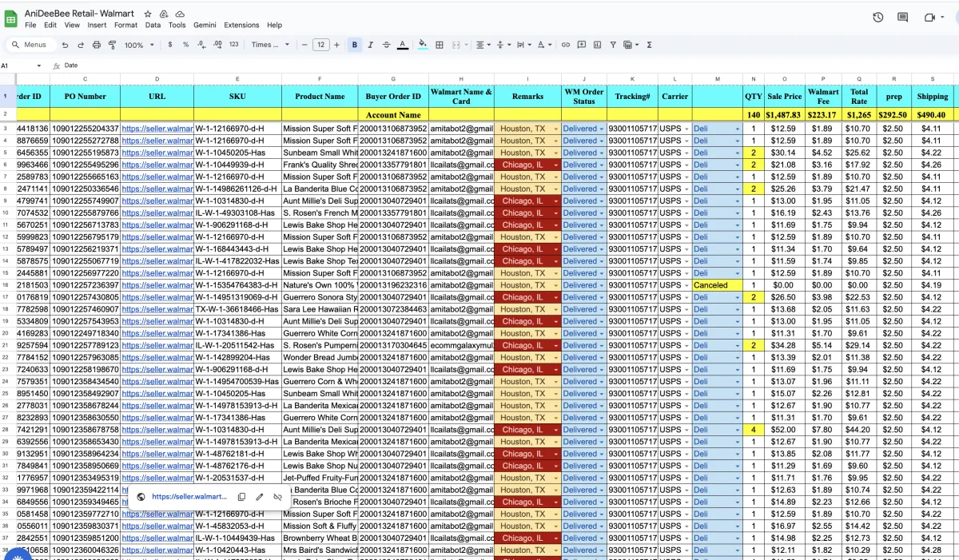Open the 100% zoom dropdown

pos(139,45)
